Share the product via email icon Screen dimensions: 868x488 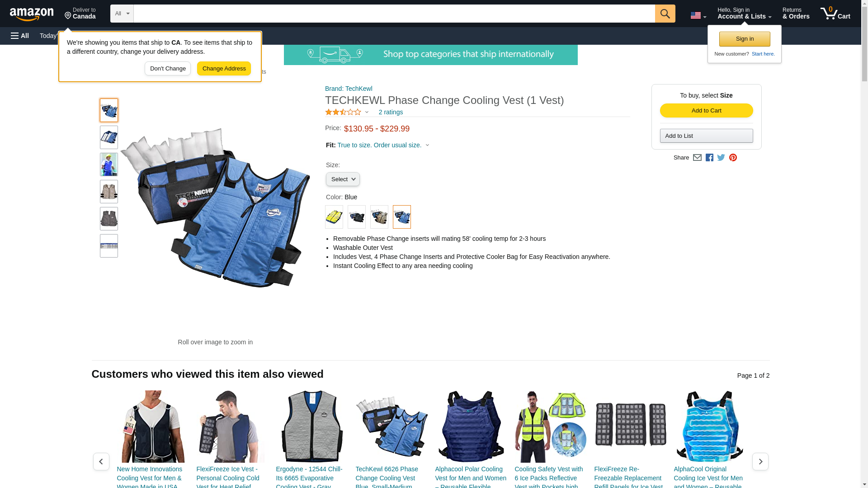click(x=697, y=158)
